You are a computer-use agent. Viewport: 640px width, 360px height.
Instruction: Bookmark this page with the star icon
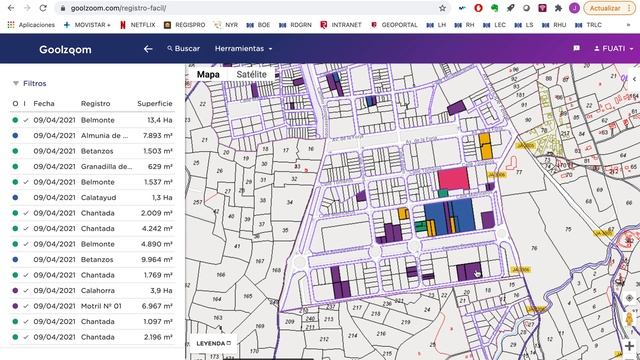(442, 8)
